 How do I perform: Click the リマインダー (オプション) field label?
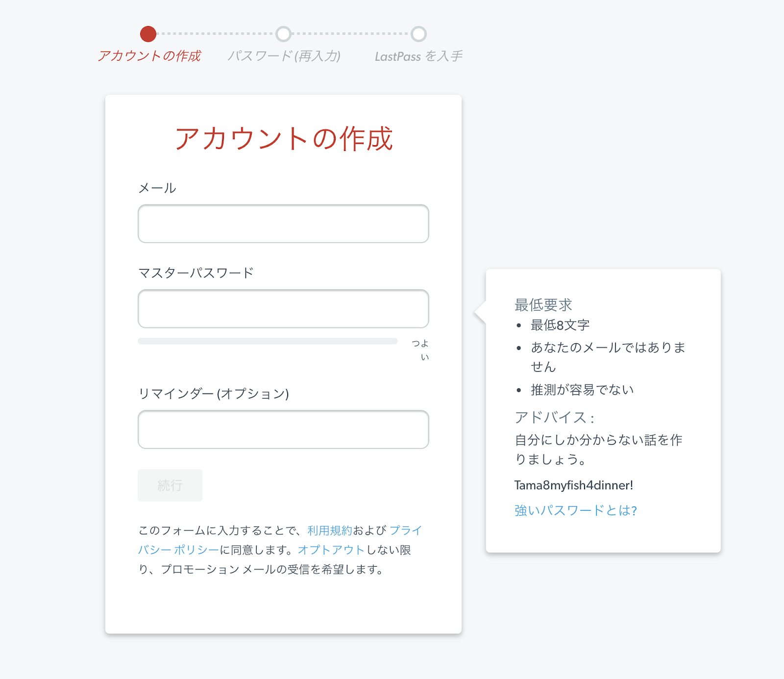214,394
